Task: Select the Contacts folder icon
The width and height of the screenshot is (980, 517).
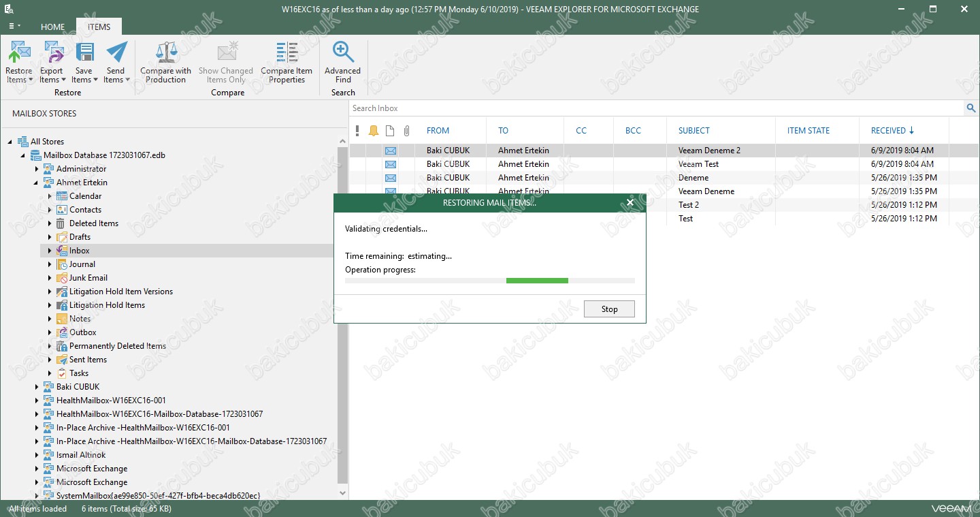Action: click(x=62, y=210)
